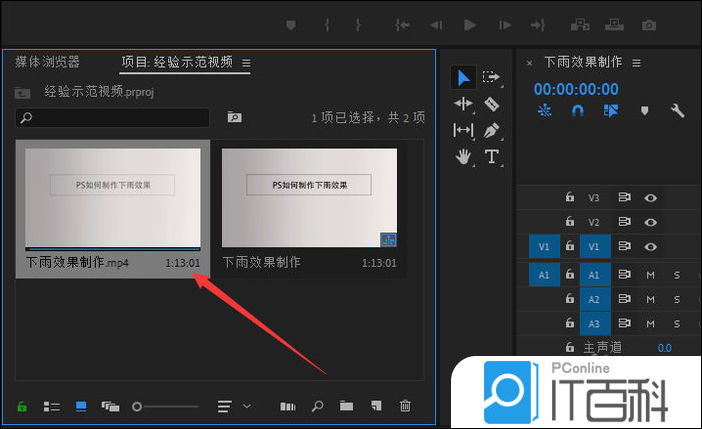Mute audio track A1

click(x=650, y=273)
